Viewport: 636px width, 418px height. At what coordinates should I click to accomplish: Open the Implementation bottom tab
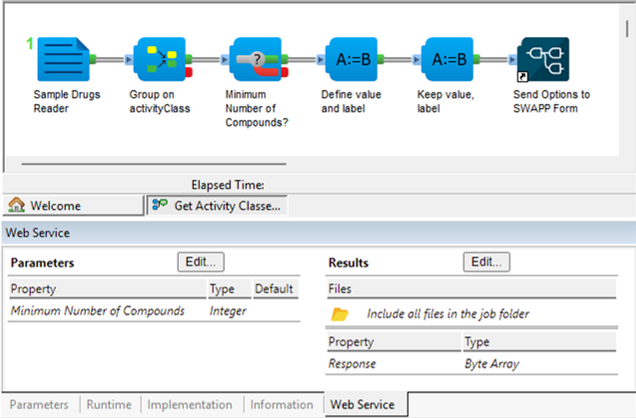coord(190,405)
